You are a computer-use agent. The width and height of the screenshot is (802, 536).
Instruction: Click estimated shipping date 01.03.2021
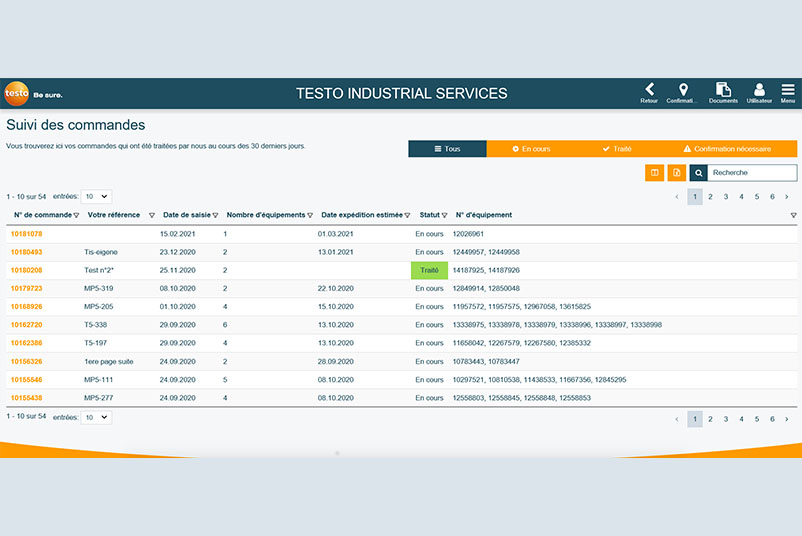click(336, 234)
